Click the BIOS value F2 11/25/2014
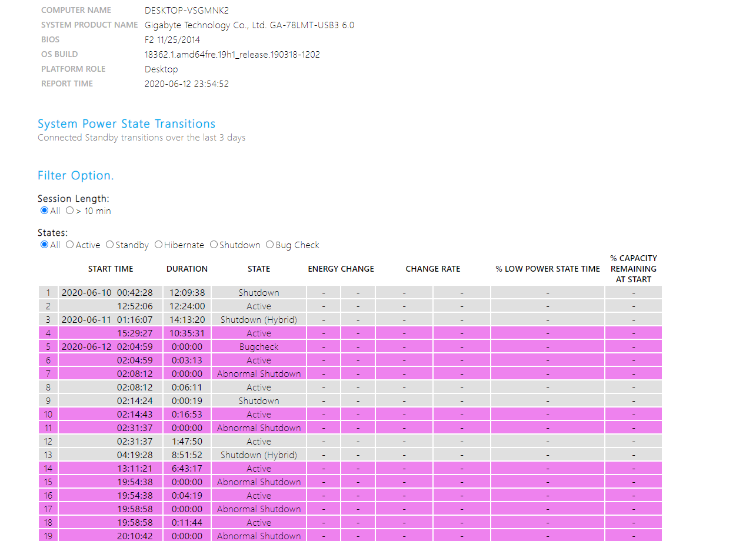The height and width of the screenshot is (541, 756). (172, 40)
